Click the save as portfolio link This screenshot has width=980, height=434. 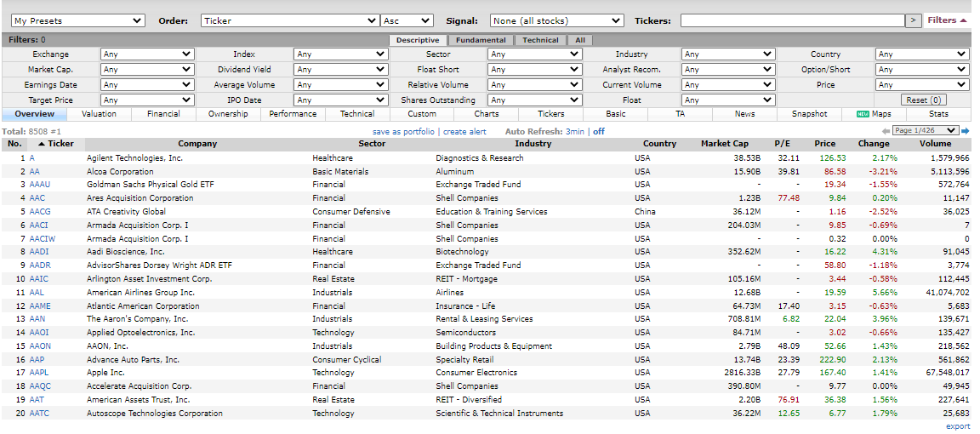pos(404,131)
